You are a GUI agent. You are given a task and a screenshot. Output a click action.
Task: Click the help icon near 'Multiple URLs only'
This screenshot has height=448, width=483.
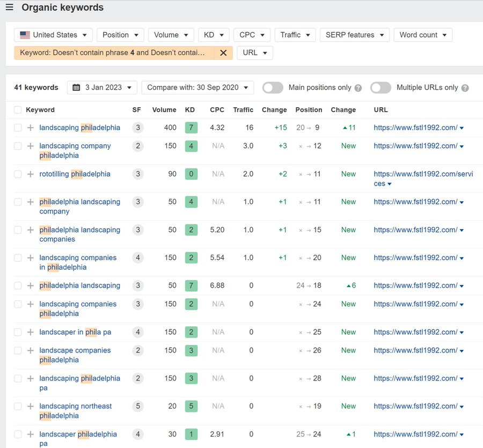point(465,87)
